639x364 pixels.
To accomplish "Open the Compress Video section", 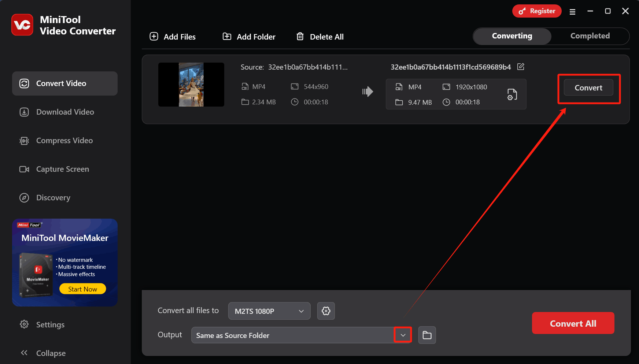I will pyautogui.click(x=65, y=141).
